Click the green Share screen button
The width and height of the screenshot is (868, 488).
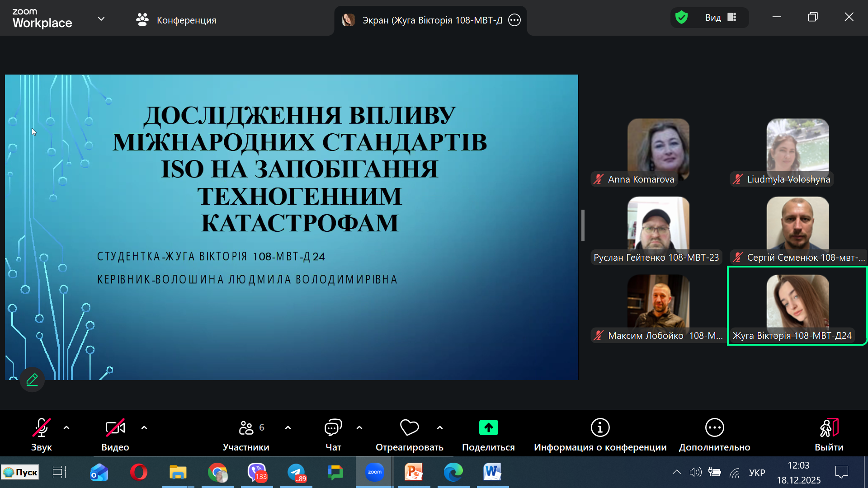point(488,428)
